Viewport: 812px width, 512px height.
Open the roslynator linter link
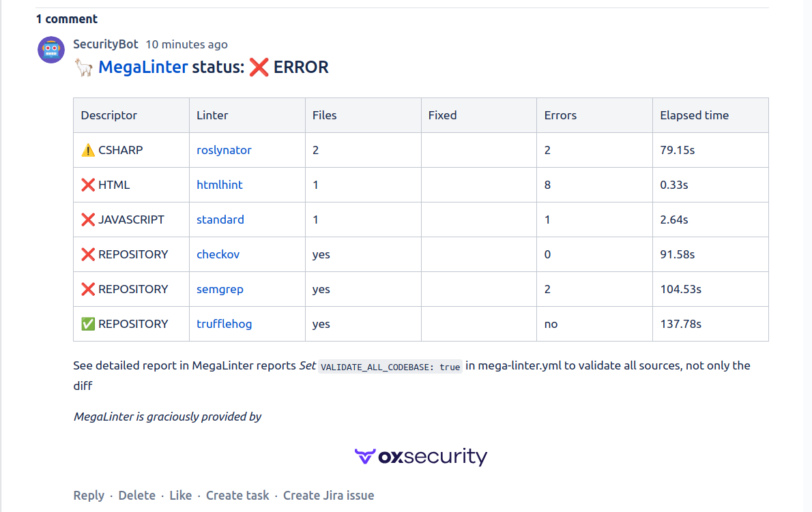[224, 150]
